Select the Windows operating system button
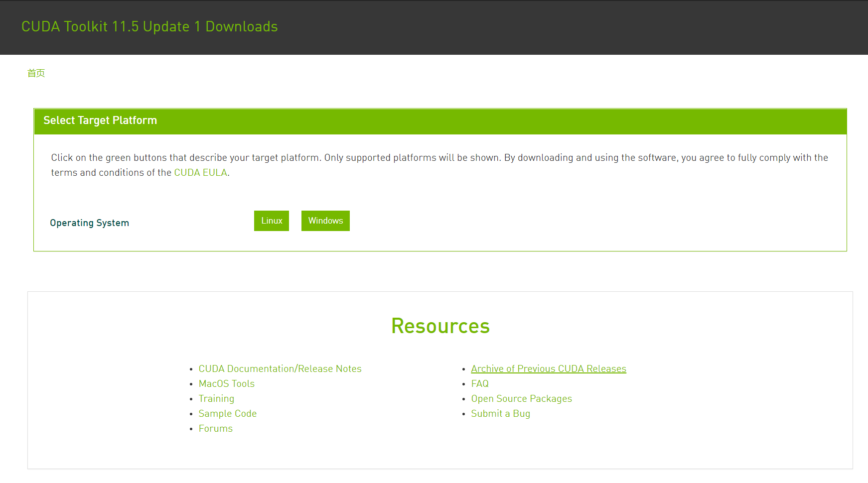Screen dimensions: 868x483 point(325,221)
